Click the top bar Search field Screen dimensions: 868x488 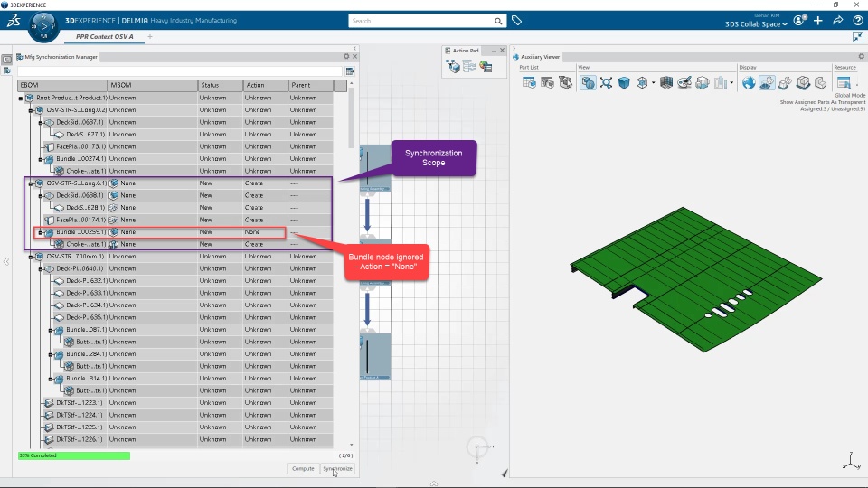coord(421,21)
